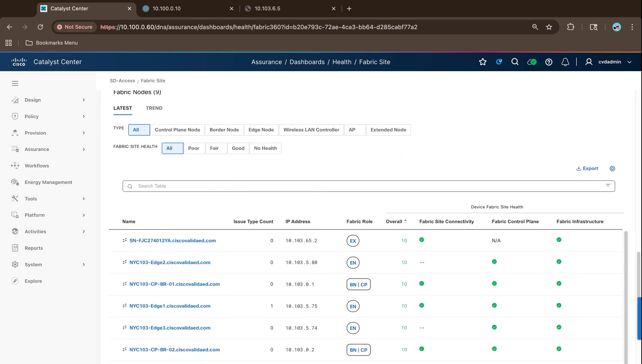The height and width of the screenshot is (364, 642).
Task: Open SN-FJC274012YA.ciscovalidaed.com device link
Action: pos(173,241)
